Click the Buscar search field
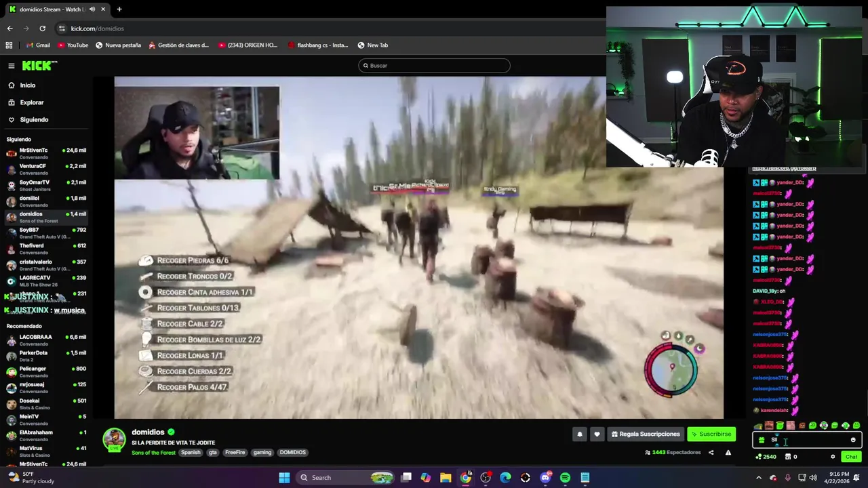Screen dimensions: 868x488 434,66
